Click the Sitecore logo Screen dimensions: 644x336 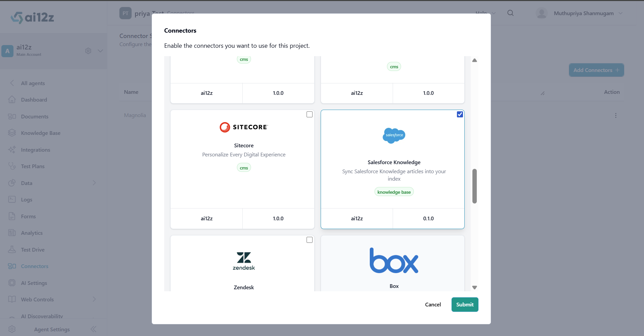click(x=244, y=127)
